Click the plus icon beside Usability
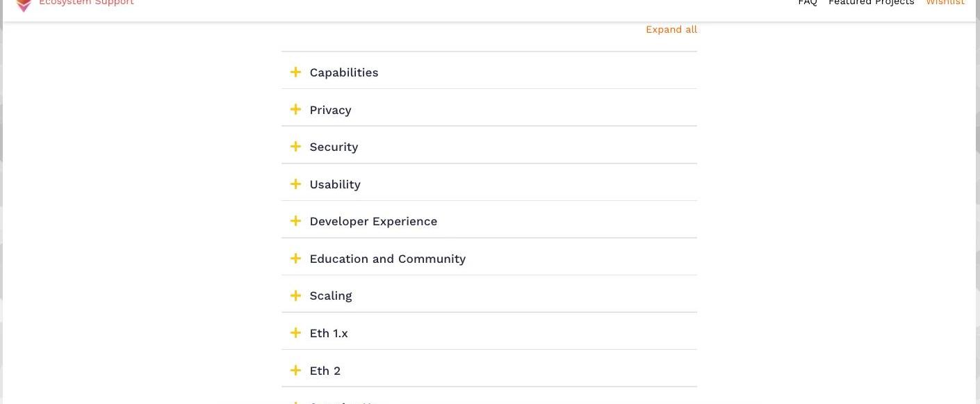This screenshot has width=980, height=404. pos(295,184)
